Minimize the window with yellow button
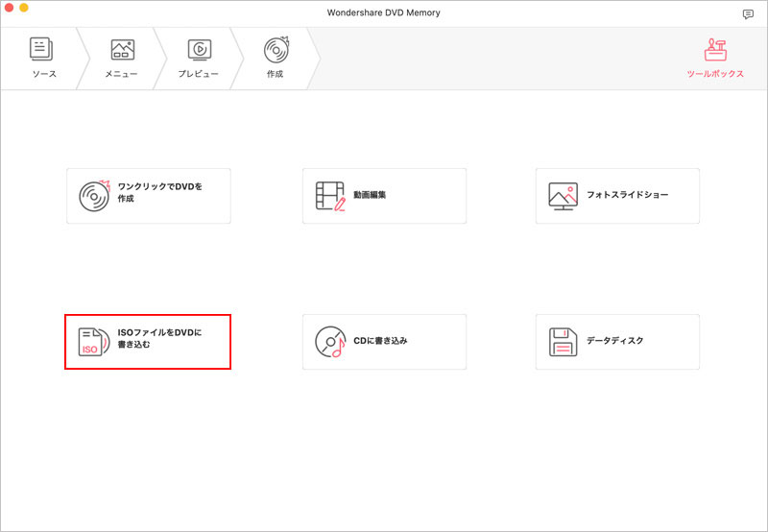The height and width of the screenshot is (532, 768). [x=23, y=8]
